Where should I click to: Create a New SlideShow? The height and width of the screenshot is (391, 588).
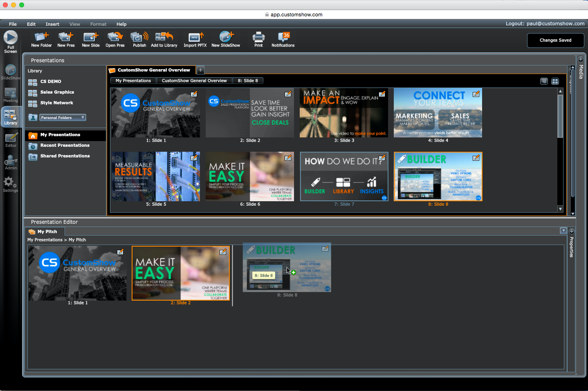point(226,40)
